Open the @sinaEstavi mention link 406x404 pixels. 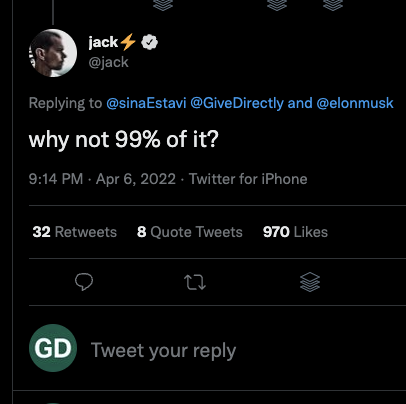tap(146, 103)
